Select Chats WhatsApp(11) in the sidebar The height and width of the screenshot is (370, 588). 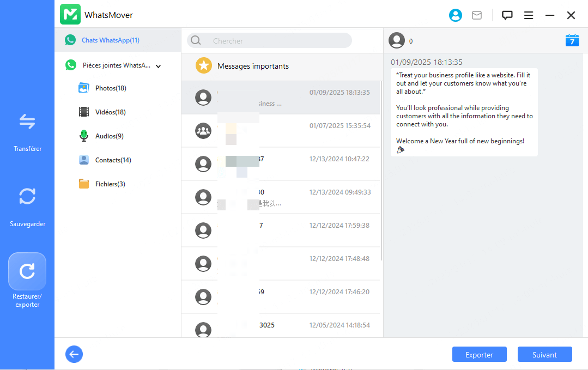111,40
